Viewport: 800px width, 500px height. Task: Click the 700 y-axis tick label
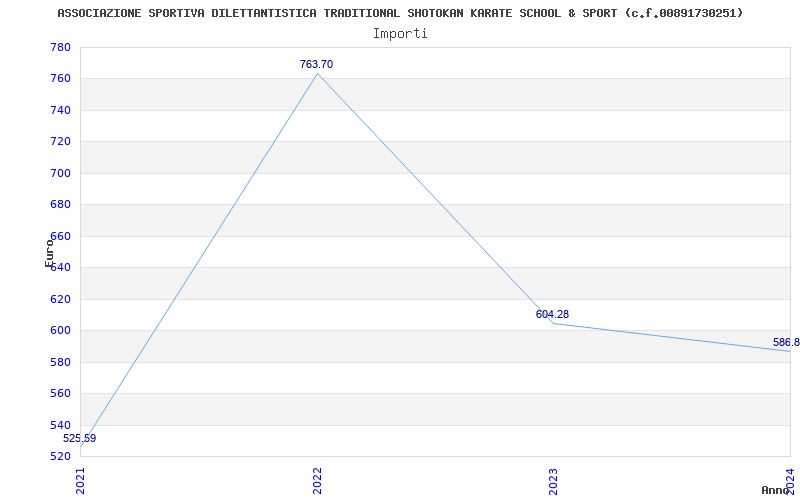60,173
